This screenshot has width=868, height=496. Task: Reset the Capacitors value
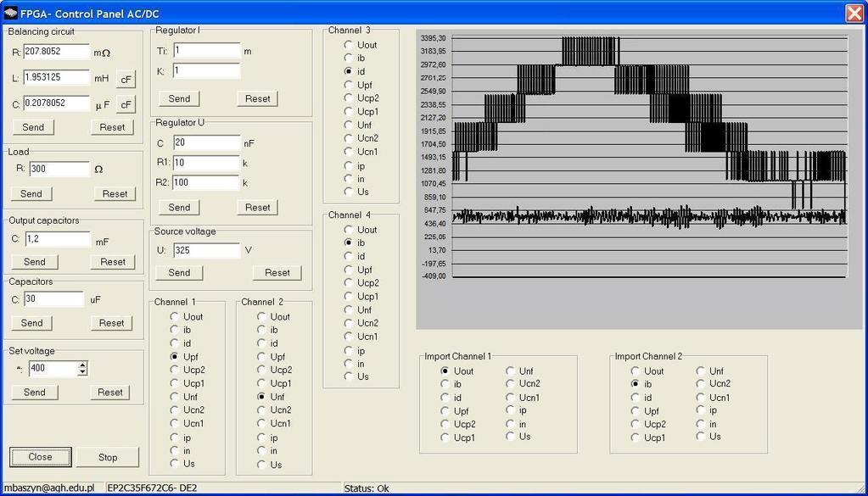[x=112, y=323]
